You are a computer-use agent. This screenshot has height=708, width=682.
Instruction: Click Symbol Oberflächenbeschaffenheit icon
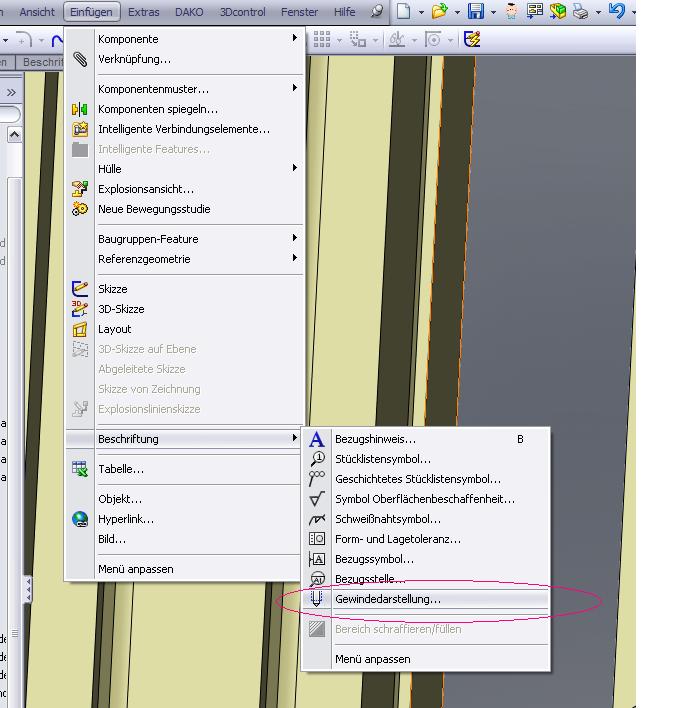[317, 499]
